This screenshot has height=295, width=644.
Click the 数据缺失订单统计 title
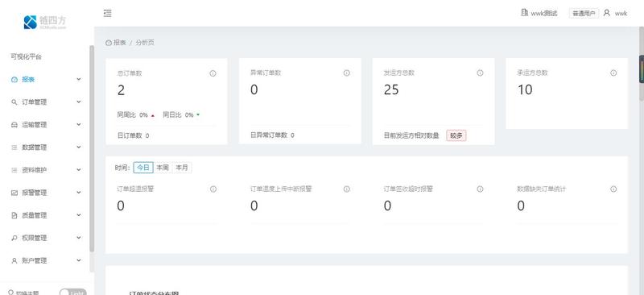coord(542,189)
